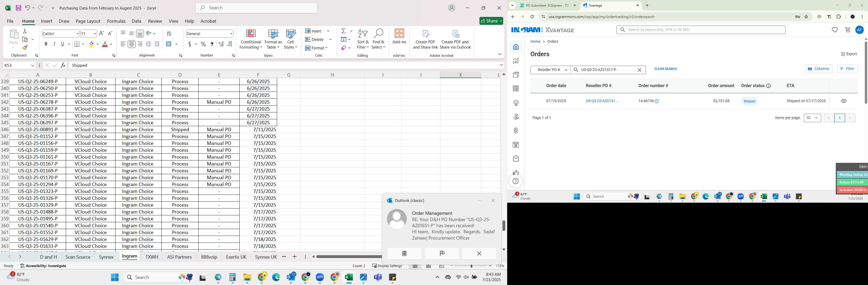Toggle Center alignment in ribbon
Image resolution: width=868 pixels, height=285 pixels.
pos(131,44)
